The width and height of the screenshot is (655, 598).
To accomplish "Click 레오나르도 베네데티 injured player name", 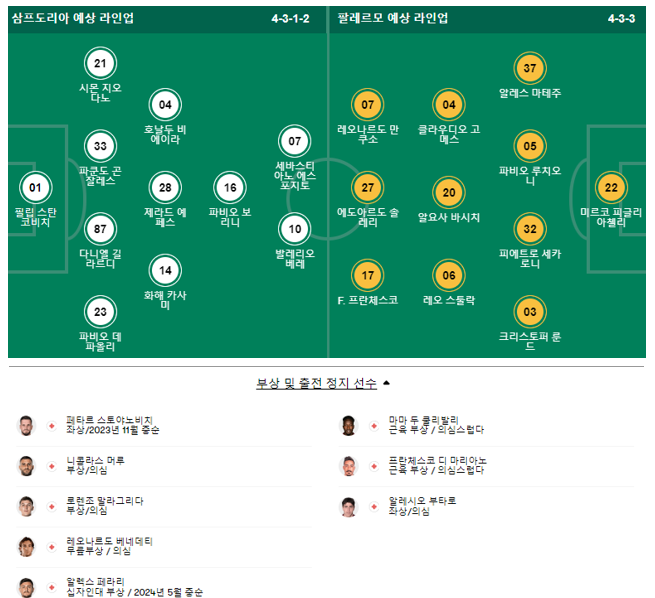I will [109, 542].
